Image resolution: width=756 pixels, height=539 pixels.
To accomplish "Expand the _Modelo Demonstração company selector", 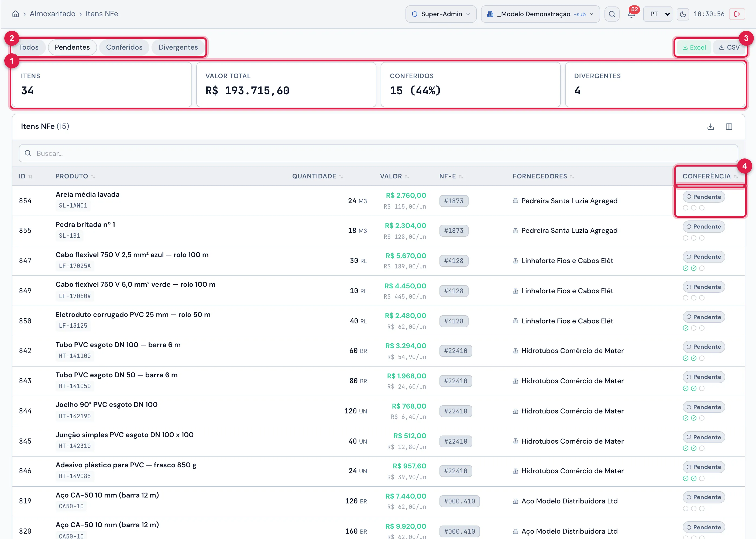I will (x=540, y=14).
